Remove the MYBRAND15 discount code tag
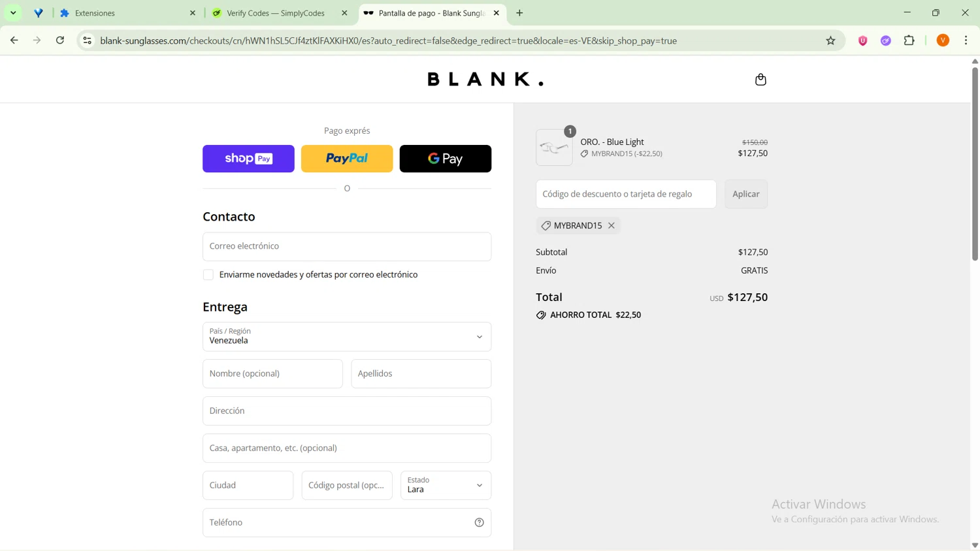Viewport: 980px width, 551px height. (612, 226)
